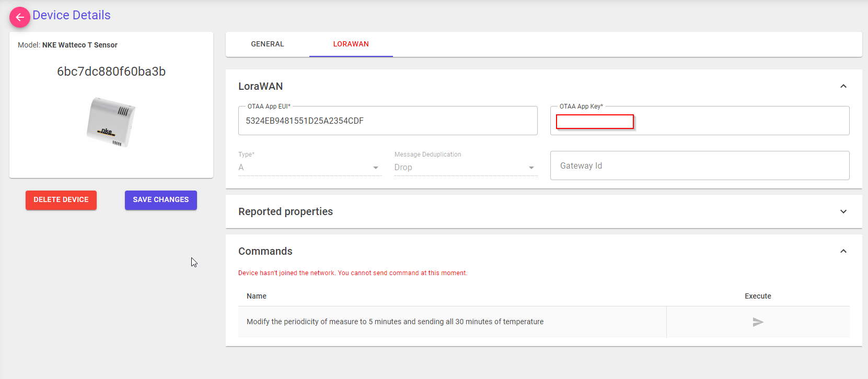The width and height of the screenshot is (868, 379).
Task: Click into the OTAA App Key field
Action: 699,121
